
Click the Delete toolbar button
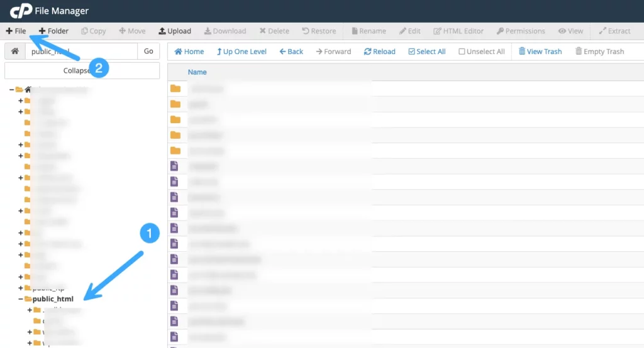click(274, 31)
